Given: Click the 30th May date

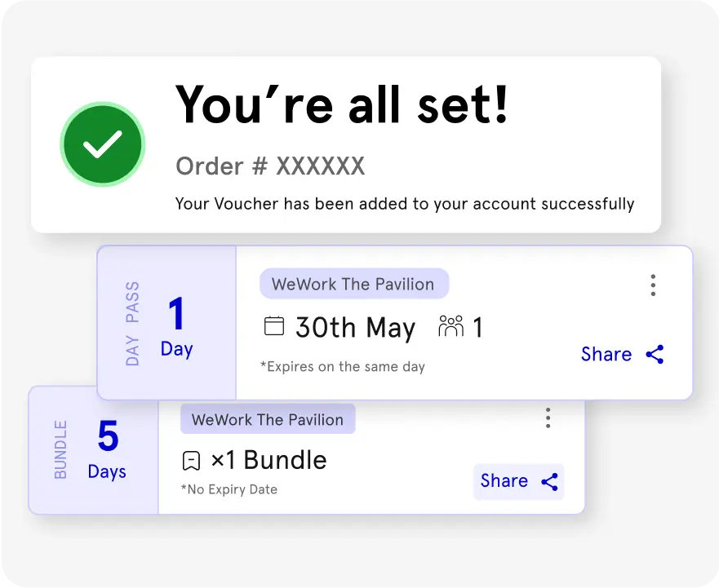Looking at the screenshot, I should click(x=355, y=328).
